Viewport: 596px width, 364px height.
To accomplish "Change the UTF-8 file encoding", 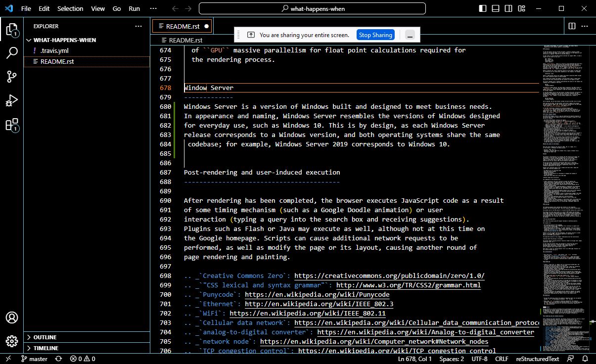I will click(x=479, y=359).
